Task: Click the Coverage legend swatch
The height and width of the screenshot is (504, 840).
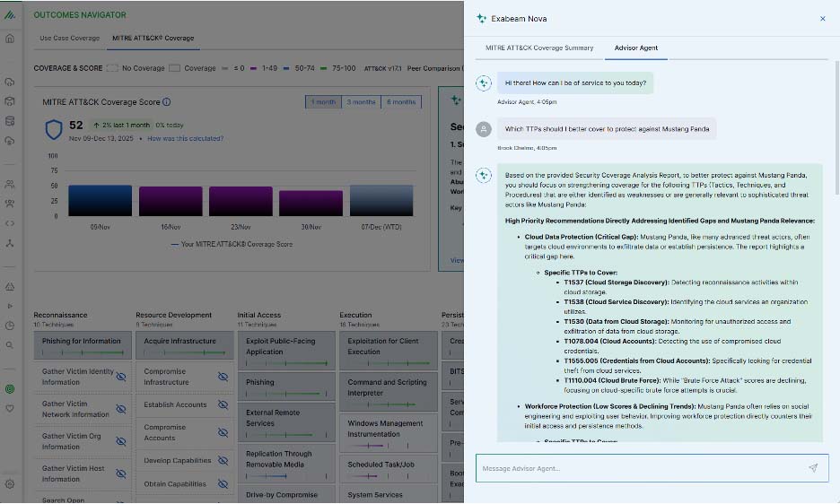Action: point(174,68)
